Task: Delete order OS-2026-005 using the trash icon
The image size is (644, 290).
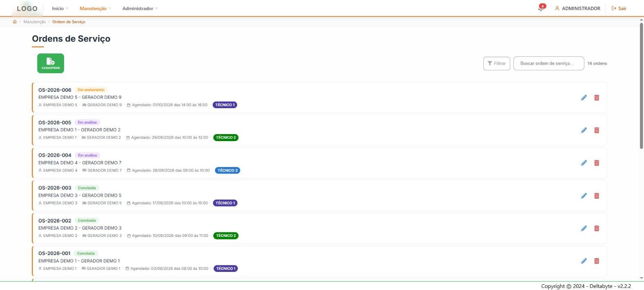Action: click(x=597, y=130)
